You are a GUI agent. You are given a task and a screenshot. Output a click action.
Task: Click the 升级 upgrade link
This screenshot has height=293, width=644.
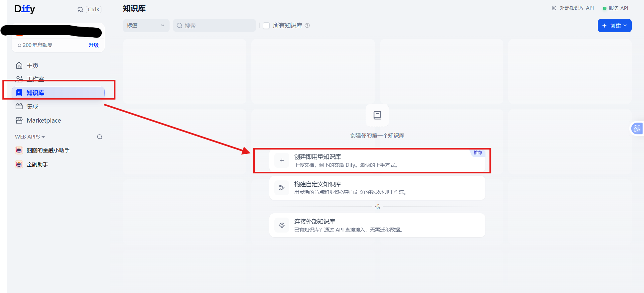[93, 45]
